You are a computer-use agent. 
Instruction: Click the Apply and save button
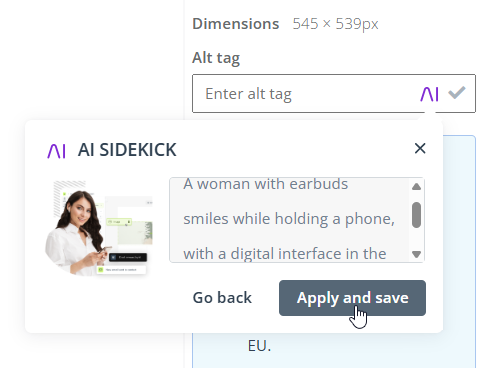click(352, 298)
